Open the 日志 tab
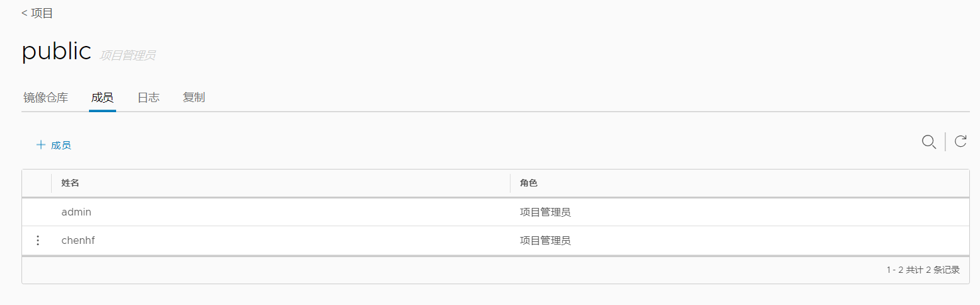Screen dimensions: 980x305 tap(148, 98)
